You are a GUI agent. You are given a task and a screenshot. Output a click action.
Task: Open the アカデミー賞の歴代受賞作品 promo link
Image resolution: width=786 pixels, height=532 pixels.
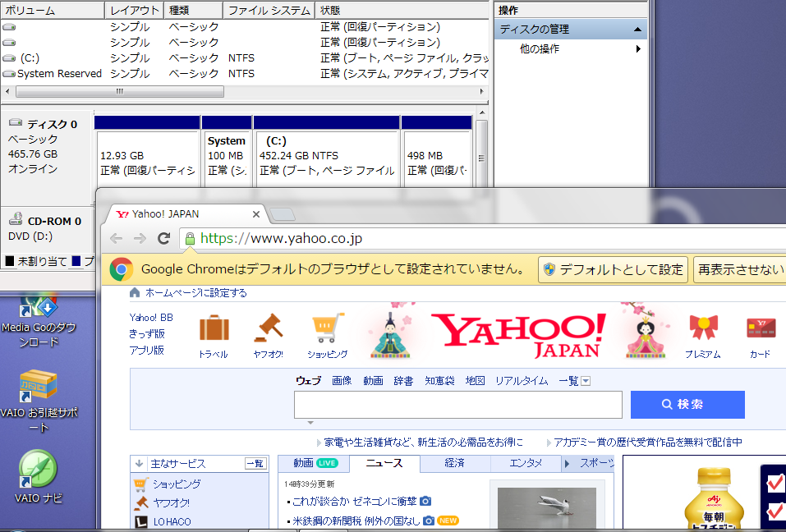click(x=648, y=443)
